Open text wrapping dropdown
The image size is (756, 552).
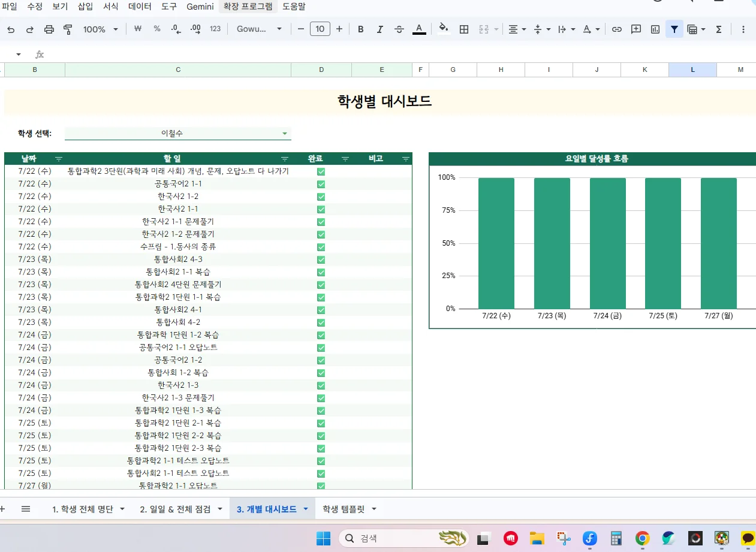click(566, 29)
